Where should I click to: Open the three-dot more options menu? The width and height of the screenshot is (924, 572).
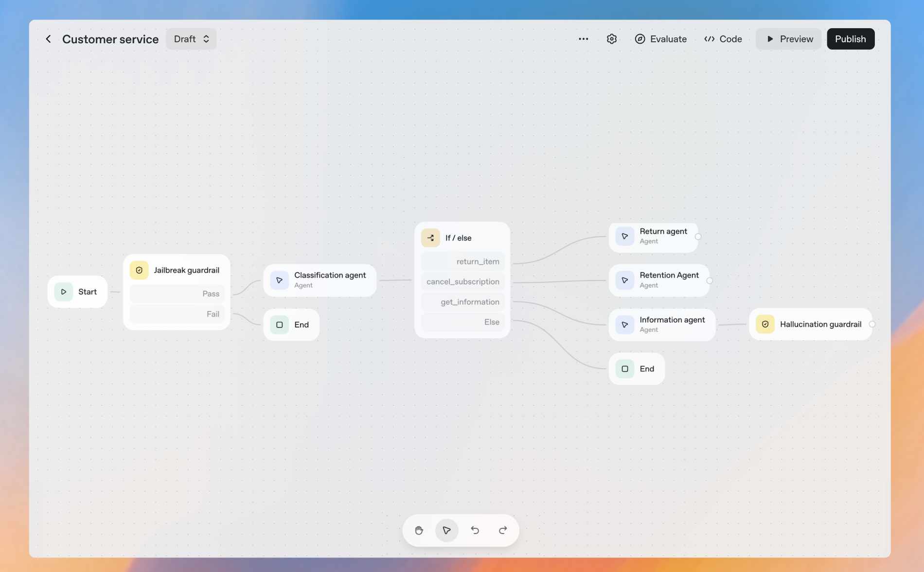[583, 39]
